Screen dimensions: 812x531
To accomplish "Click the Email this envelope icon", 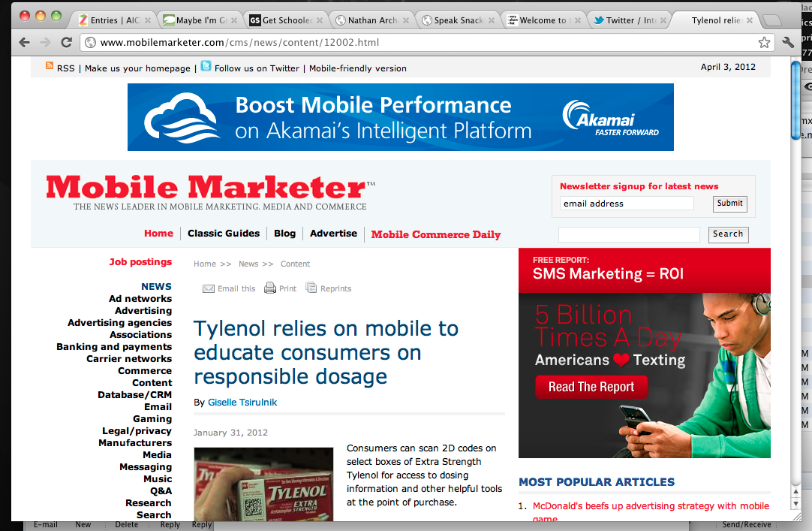I will pos(208,288).
